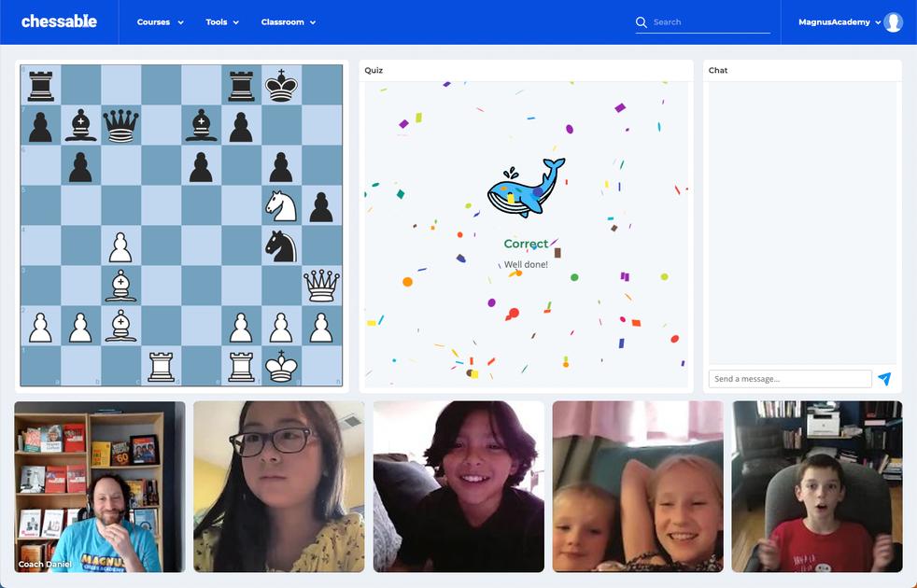Click the paper plane send message icon
This screenshot has height=588, width=917.
point(884,379)
